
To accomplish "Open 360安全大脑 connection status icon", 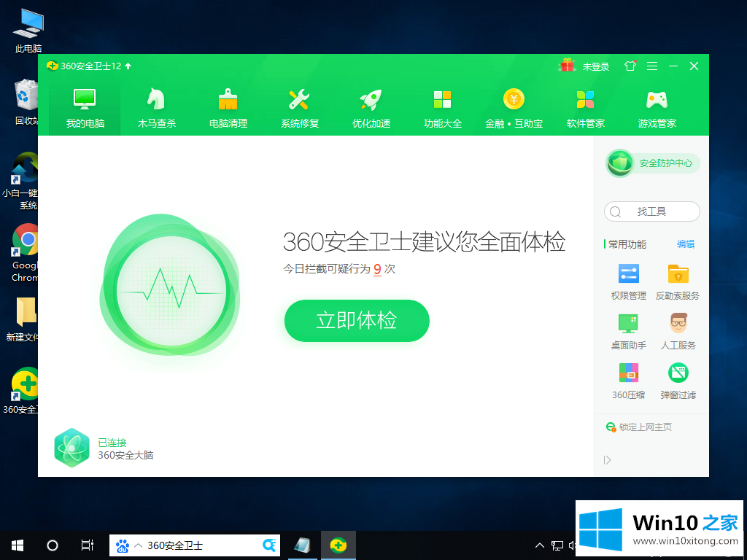I will pyautogui.click(x=71, y=448).
